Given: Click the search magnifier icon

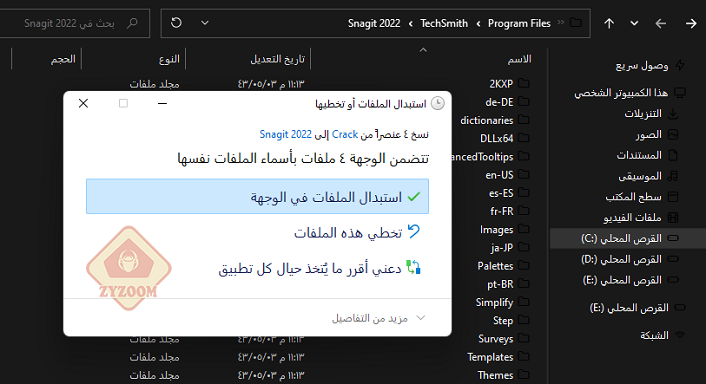Looking at the screenshot, I should coord(132,23).
